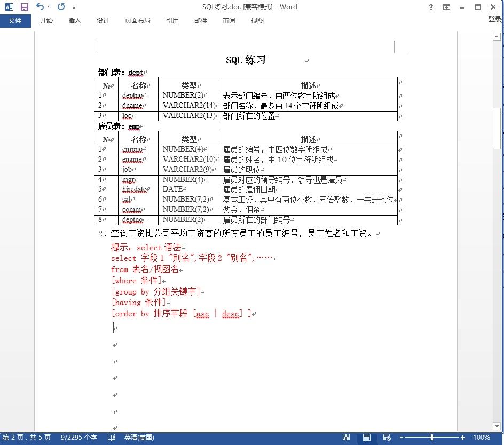Click the line [where 条件]
This screenshot has width=504, height=445.
tap(136, 280)
